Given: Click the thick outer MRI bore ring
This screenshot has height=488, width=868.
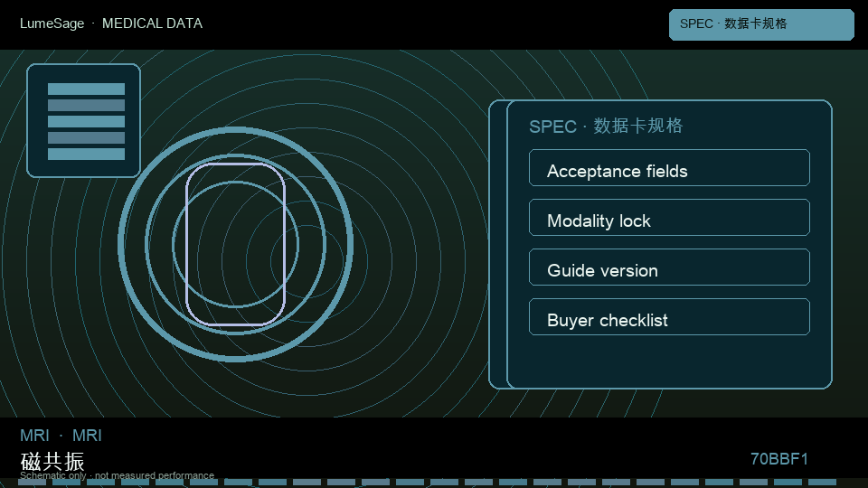Looking at the screenshot, I should 236,244.
